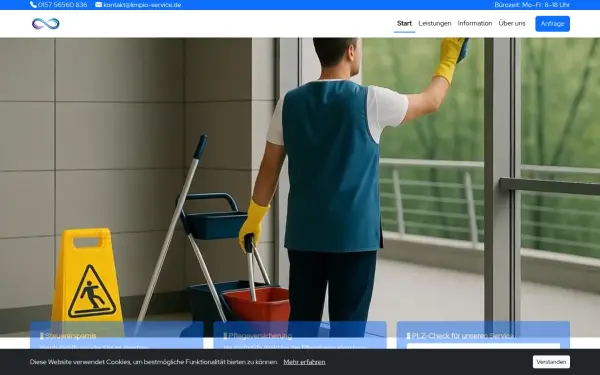The height and width of the screenshot is (375, 600).
Task: Click the Anfrage button
Action: click(x=552, y=24)
